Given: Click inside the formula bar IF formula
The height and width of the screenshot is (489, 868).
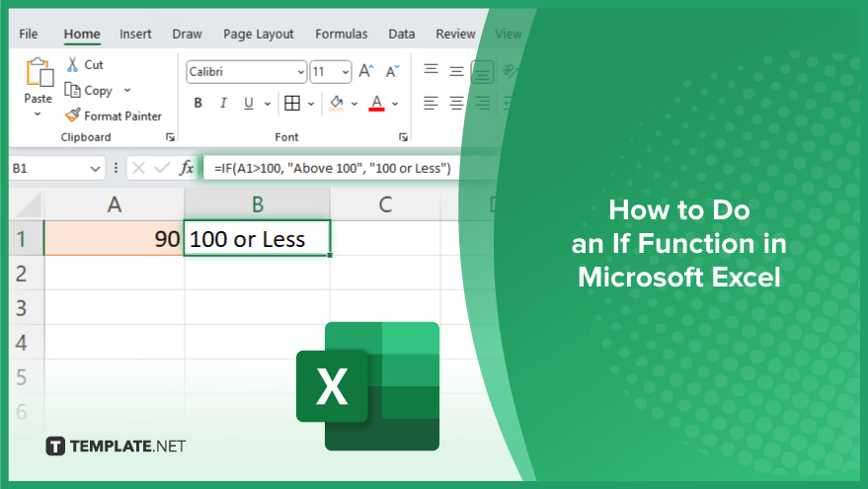Looking at the screenshot, I should click(333, 168).
